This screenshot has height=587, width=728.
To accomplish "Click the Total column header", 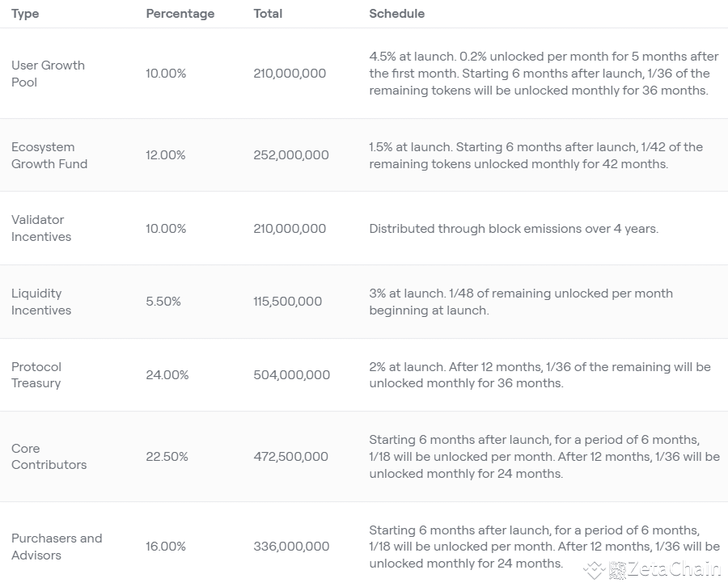I will click(x=268, y=14).
